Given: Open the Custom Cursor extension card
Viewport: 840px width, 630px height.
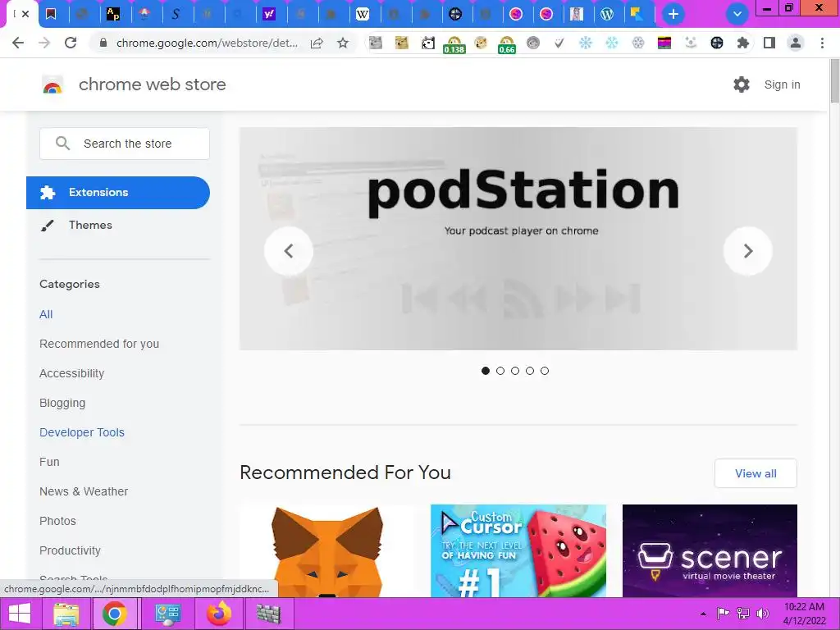Looking at the screenshot, I should (518, 550).
